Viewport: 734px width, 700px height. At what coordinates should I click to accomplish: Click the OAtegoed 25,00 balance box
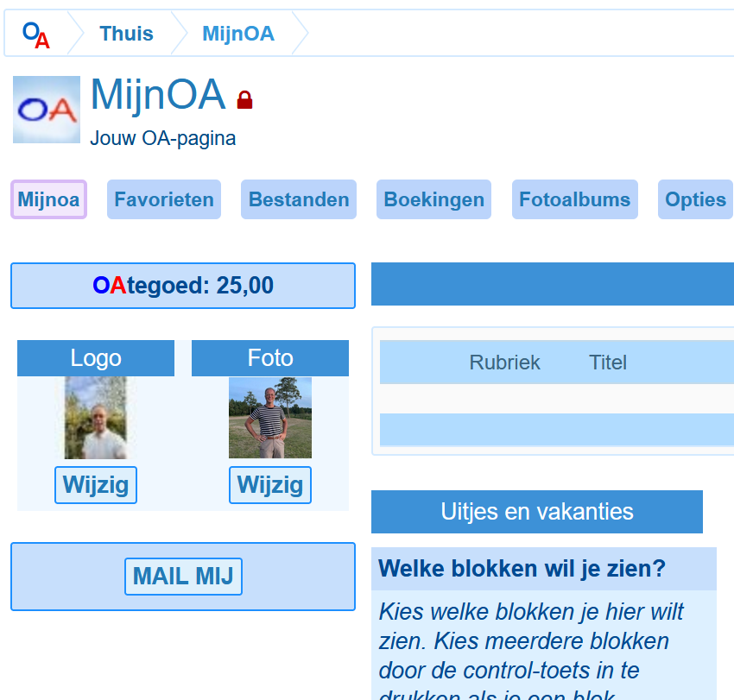point(183,286)
